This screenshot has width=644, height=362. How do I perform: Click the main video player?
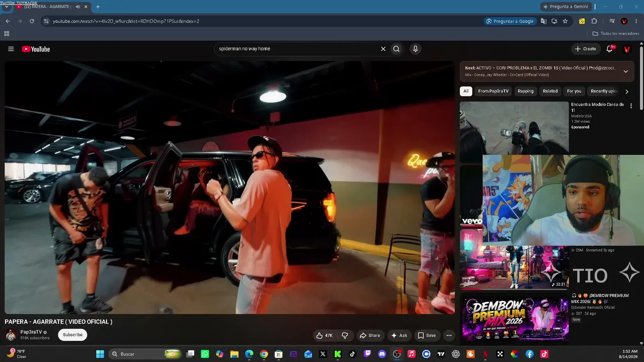tap(230, 188)
